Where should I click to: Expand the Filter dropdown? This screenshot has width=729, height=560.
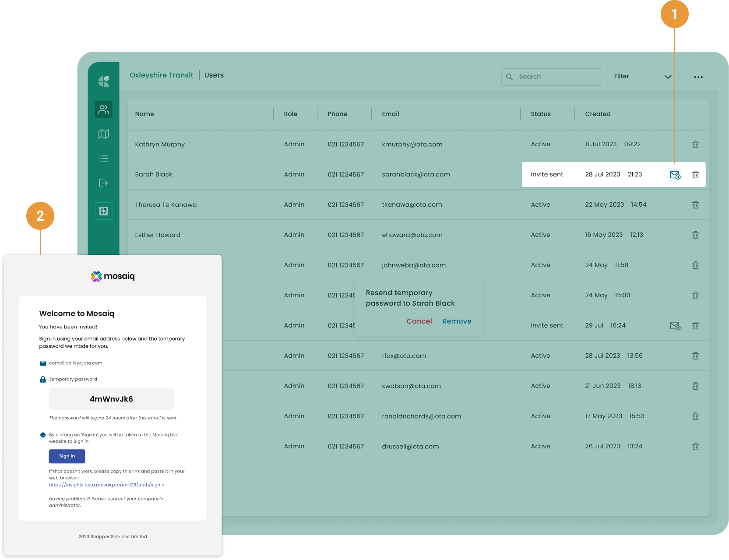point(642,77)
